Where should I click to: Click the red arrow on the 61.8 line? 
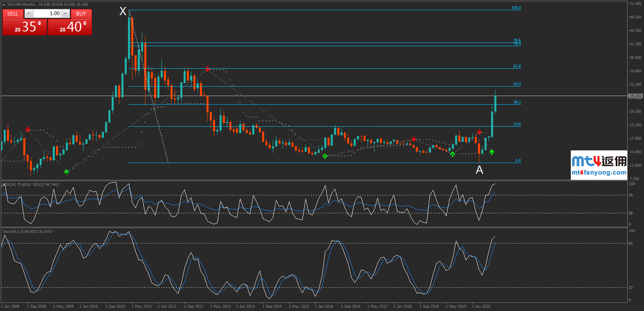pyautogui.click(x=208, y=69)
